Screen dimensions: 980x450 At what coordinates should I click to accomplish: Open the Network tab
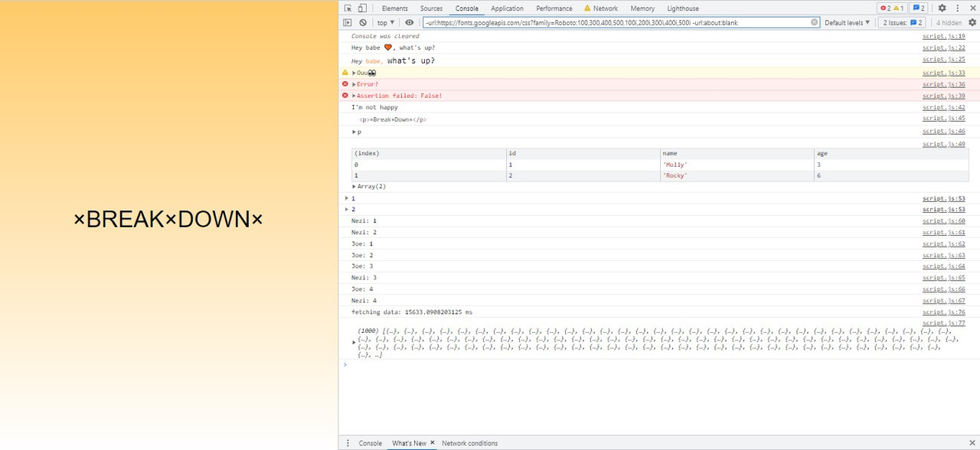point(601,8)
